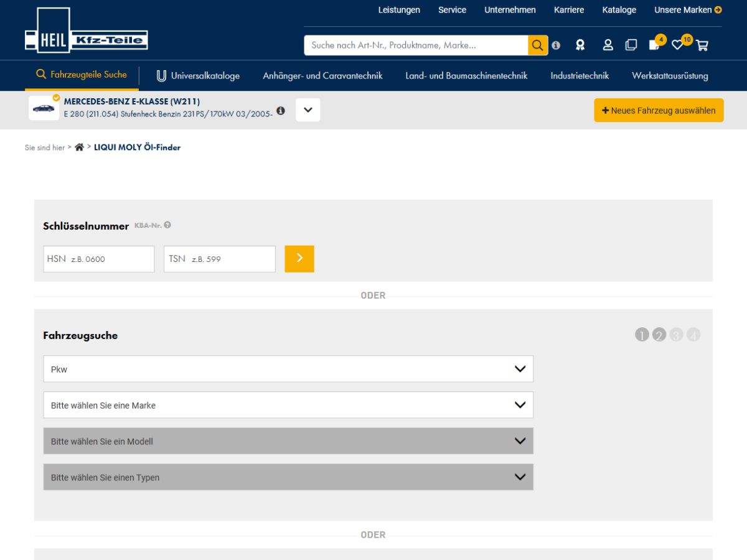
Task: Select the Fahrzeugteile Suche tab
Action: tap(82, 75)
